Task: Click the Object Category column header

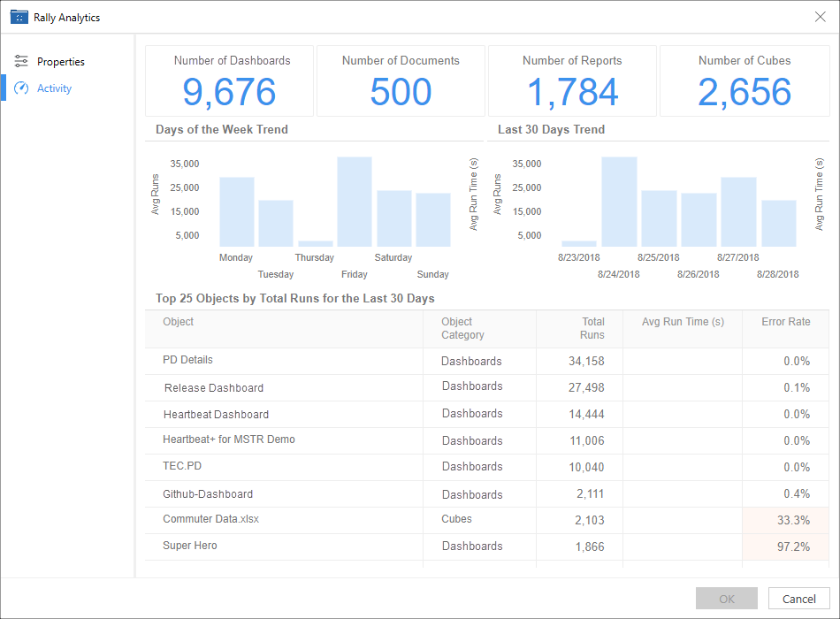Action: 462,328
